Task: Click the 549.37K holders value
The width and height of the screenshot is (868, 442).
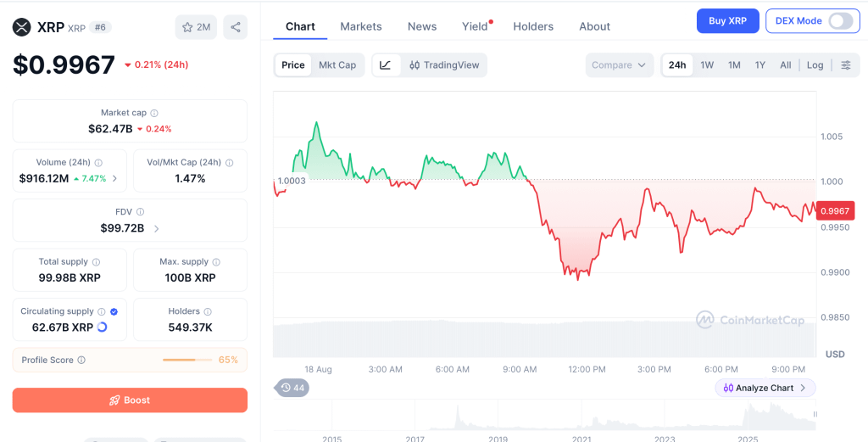Action: [190, 327]
